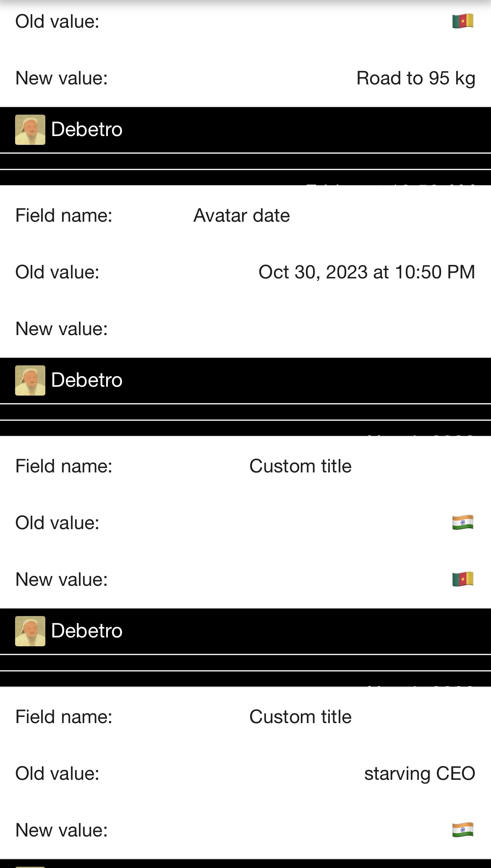Click Cameroon flag in middle New value
This screenshot has height=868, width=491.
coord(463,579)
